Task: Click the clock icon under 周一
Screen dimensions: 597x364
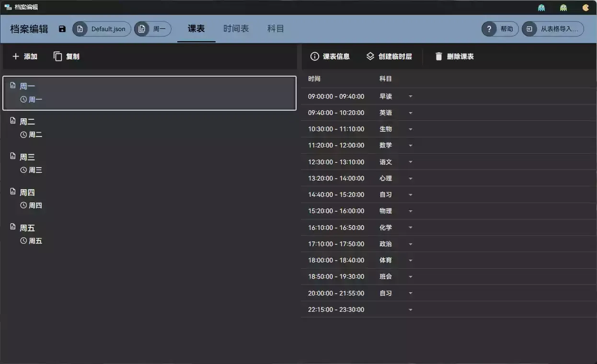Action: (x=23, y=100)
